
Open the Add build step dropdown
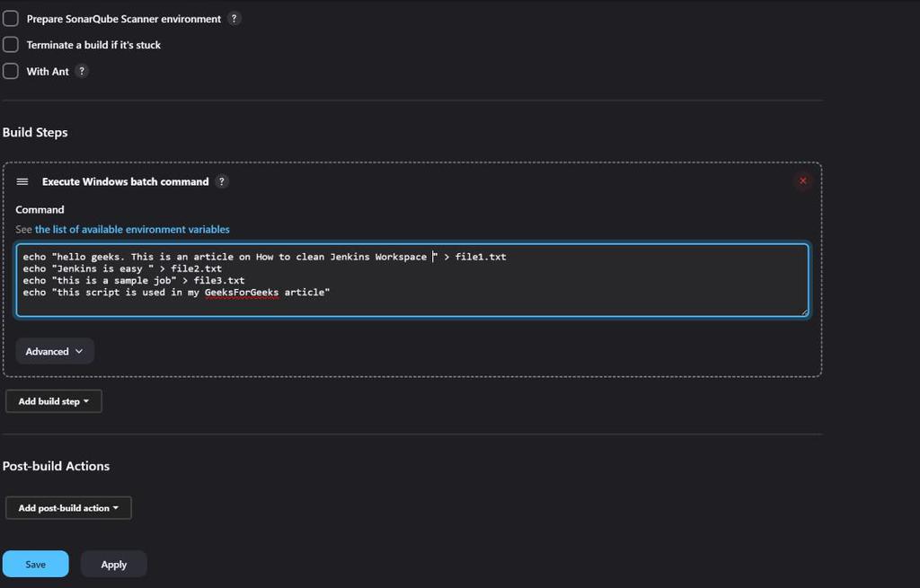(53, 401)
